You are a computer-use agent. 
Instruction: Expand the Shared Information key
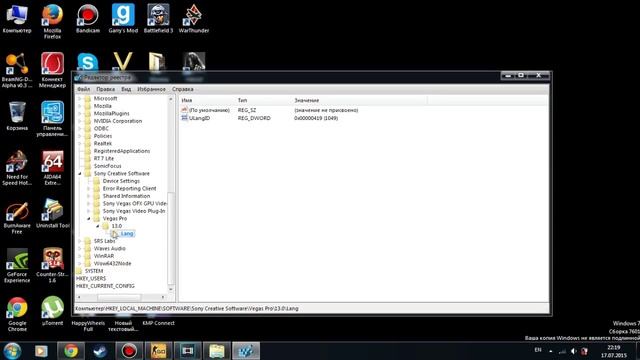(x=89, y=196)
